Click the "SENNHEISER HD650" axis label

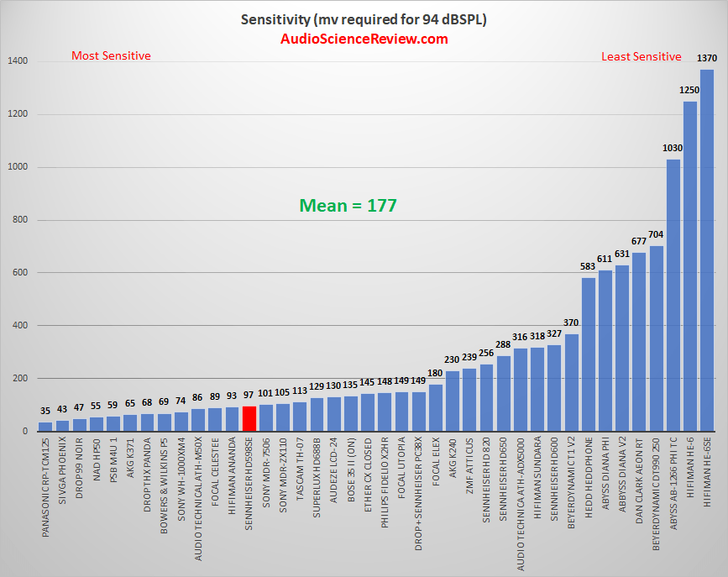(503, 479)
